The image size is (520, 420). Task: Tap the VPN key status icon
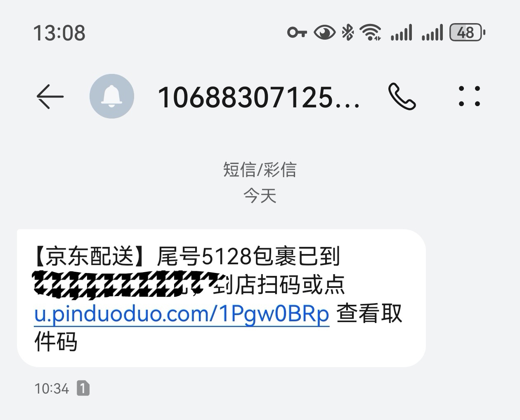[x=297, y=32]
